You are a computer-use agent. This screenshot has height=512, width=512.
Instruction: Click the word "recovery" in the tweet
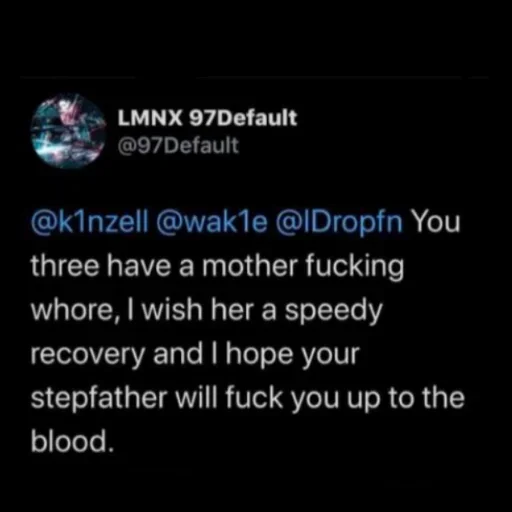(x=87, y=356)
